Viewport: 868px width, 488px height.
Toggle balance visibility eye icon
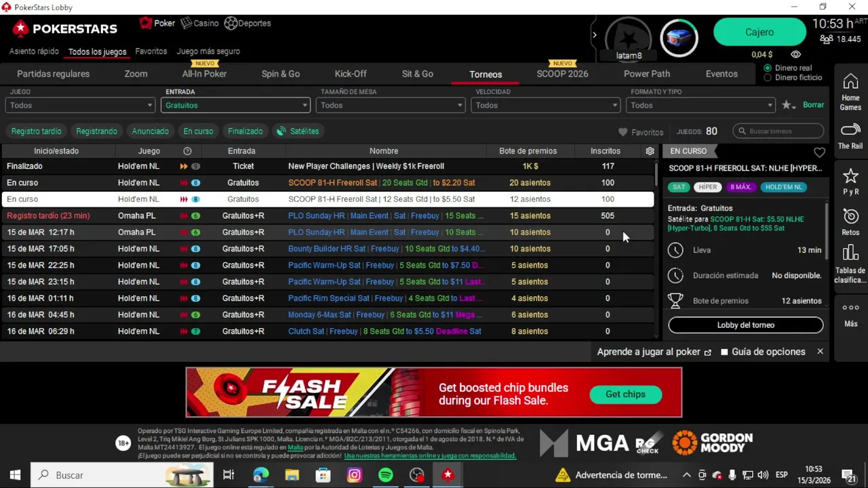pyautogui.click(x=795, y=54)
